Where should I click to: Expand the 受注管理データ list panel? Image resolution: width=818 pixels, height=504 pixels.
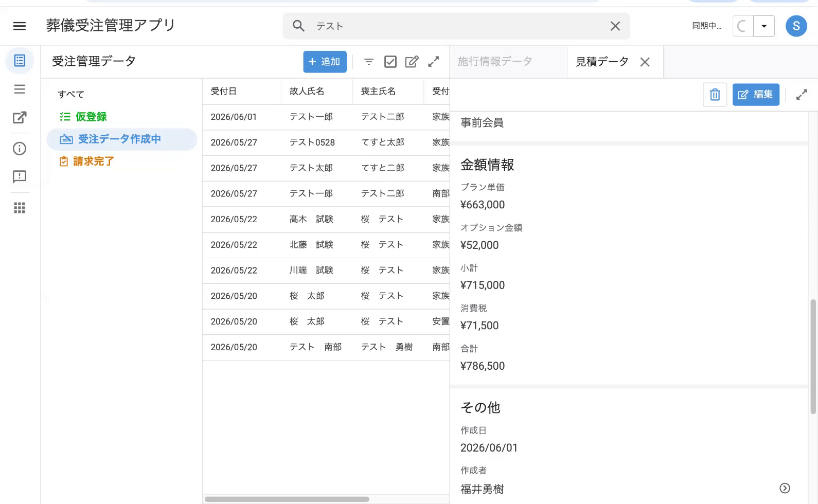click(434, 62)
